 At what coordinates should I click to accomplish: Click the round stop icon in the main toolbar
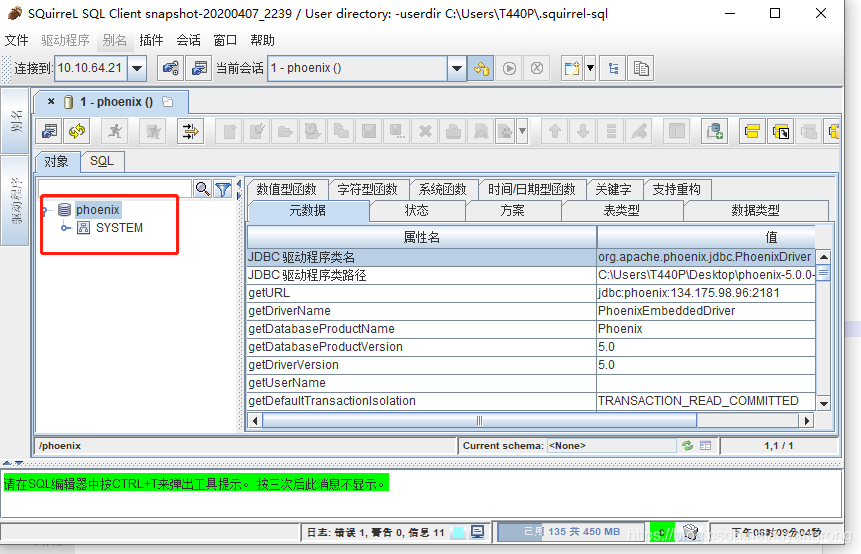537,69
